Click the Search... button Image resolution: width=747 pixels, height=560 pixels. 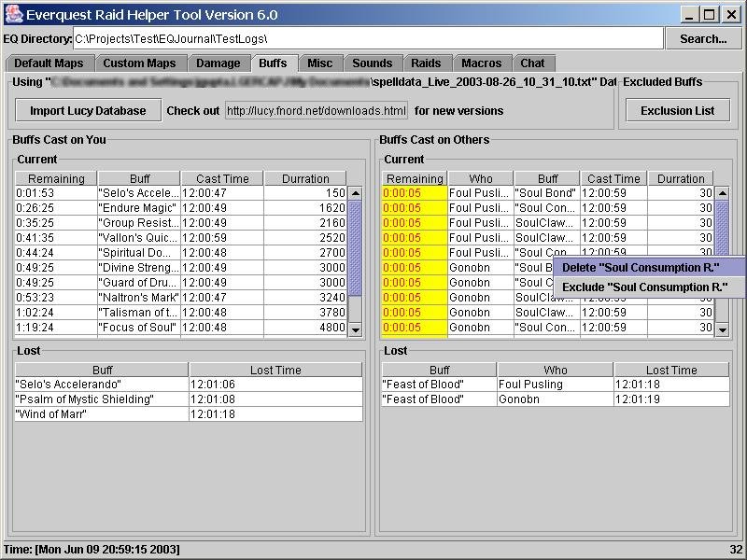pos(703,38)
